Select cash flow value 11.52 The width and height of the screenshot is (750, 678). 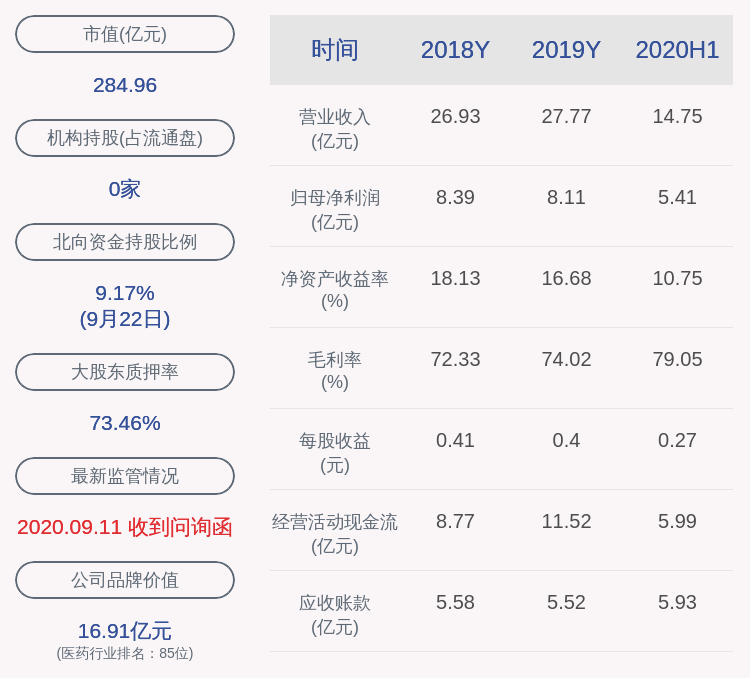pos(566,521)
